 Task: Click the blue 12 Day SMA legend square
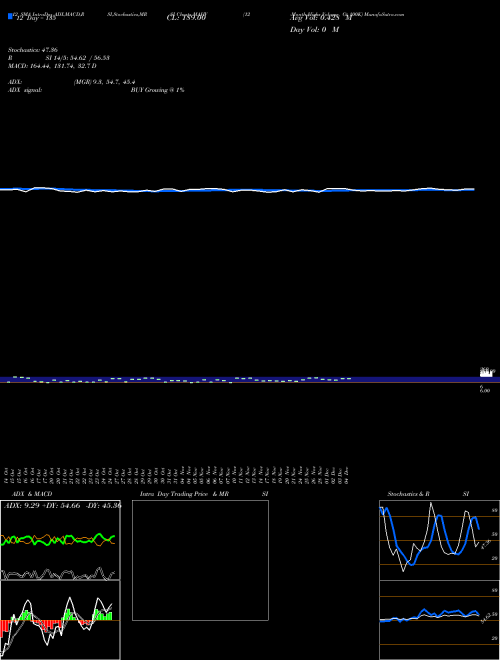10,16
